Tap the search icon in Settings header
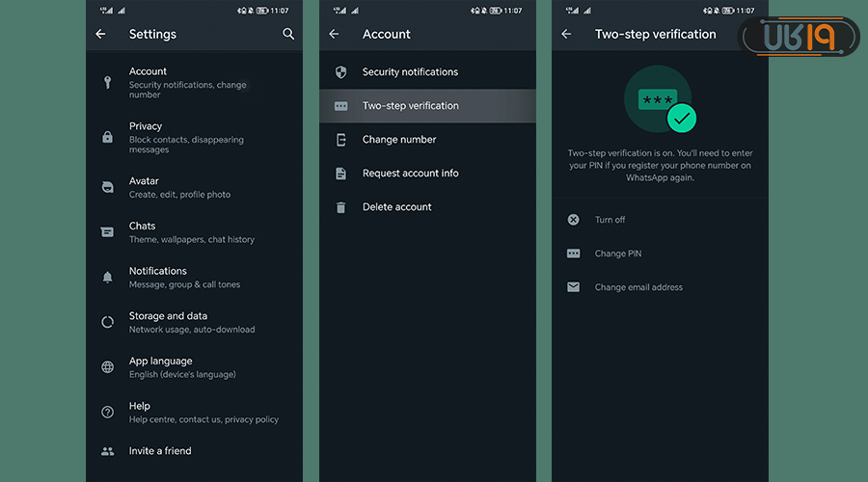The image size is (868, 482). pos(288,34)
